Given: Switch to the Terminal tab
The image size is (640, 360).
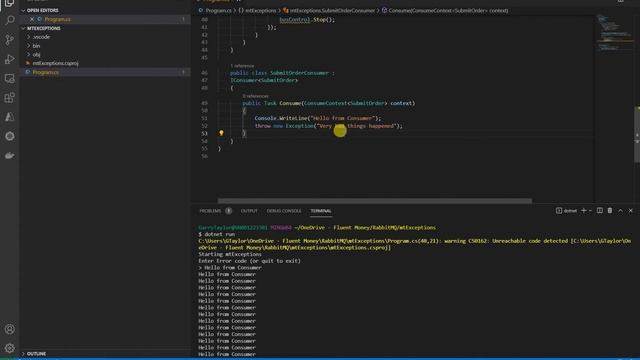Looking at the screenshot, I should coord(321,211).
